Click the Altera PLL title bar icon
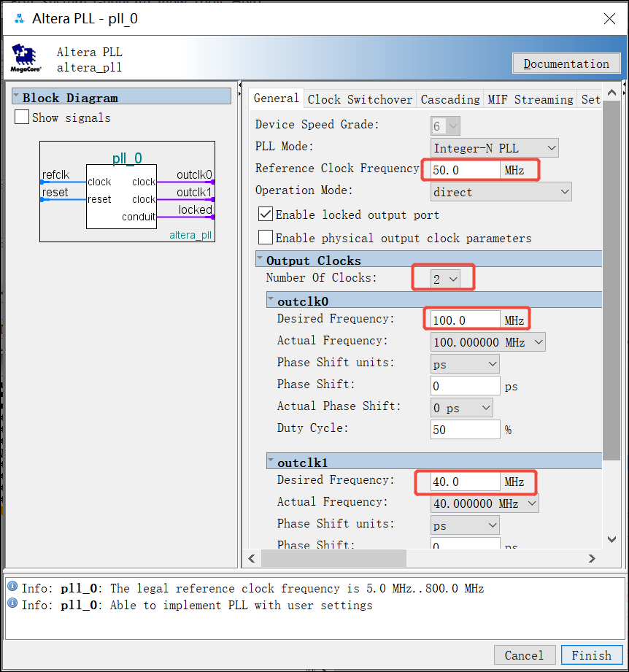This screenshot has width=629, height=672. coord(19,18)
